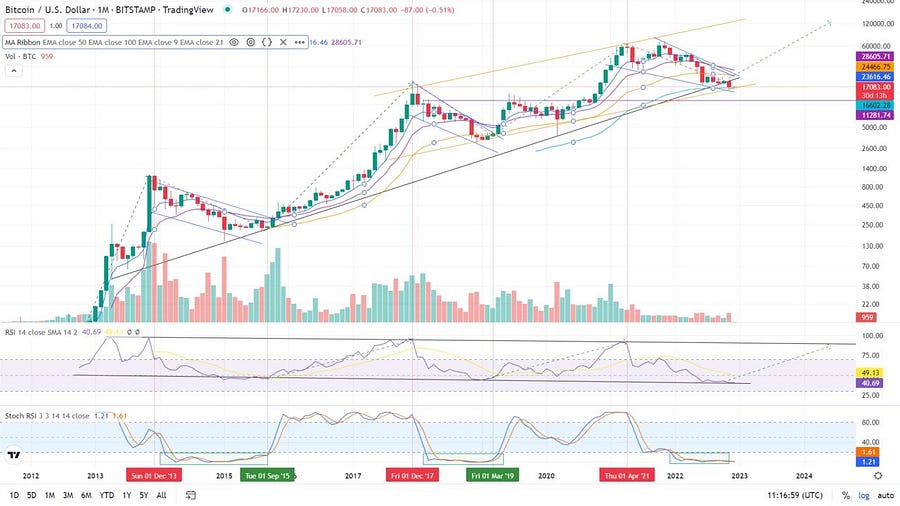This screenshot has height=506, width=900.
Task: Click the TradingView logo icon
Action: [14, 455]
